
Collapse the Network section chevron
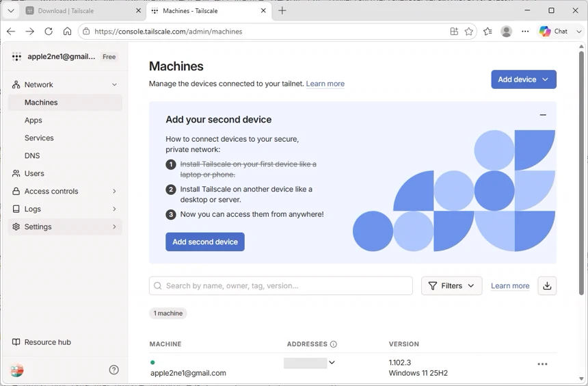[114, 84]
